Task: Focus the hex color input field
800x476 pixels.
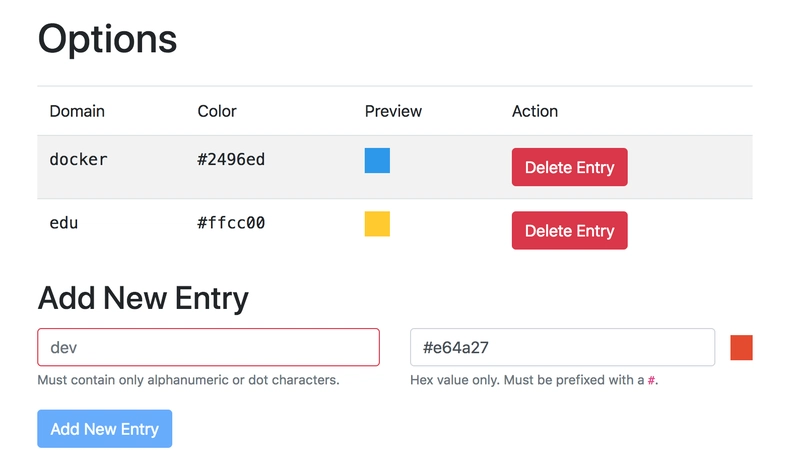Action: [x=562, y=347]
